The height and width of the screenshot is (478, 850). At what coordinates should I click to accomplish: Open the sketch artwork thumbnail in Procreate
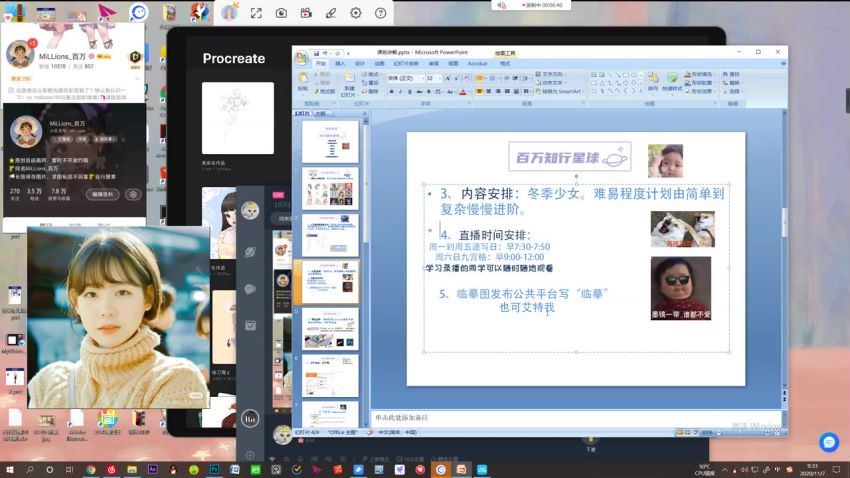pyautogui.click(x=238, y=118)
